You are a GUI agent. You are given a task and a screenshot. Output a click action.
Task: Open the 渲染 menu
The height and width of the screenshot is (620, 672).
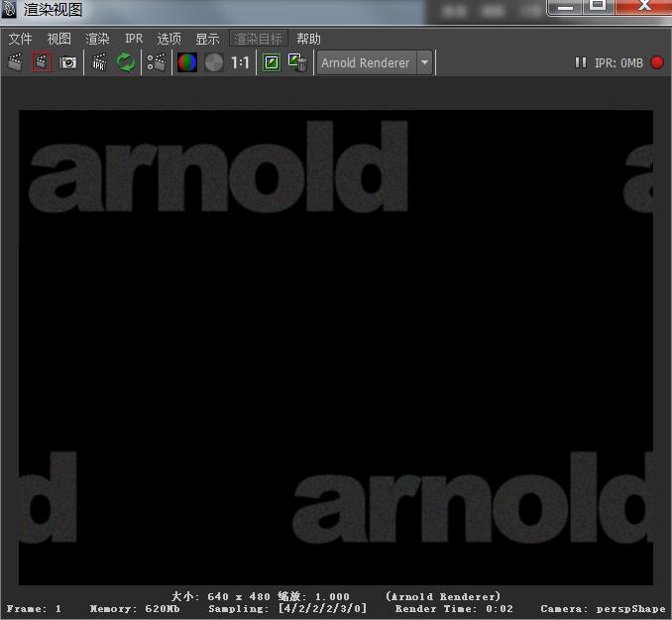[x=98, y=39]
